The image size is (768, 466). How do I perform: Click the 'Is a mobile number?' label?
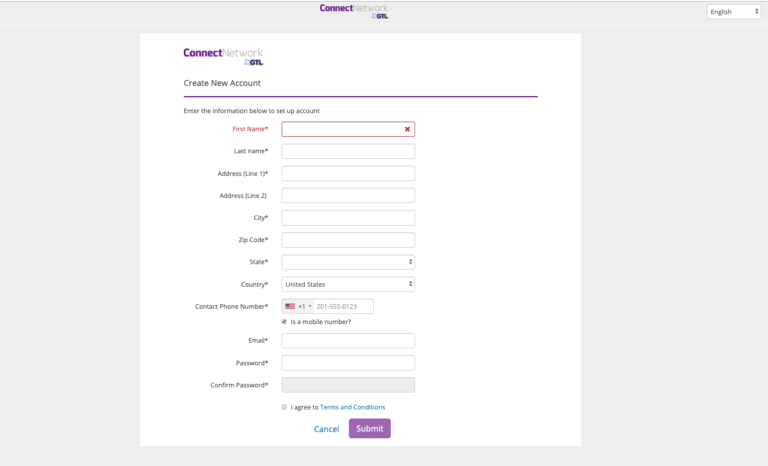[x=321, y=322]
